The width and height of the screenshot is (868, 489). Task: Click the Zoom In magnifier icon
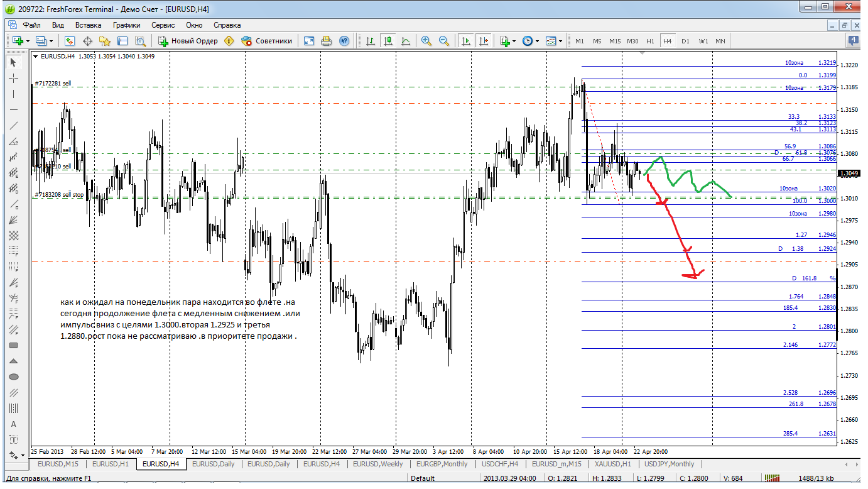tap(426, 41)
